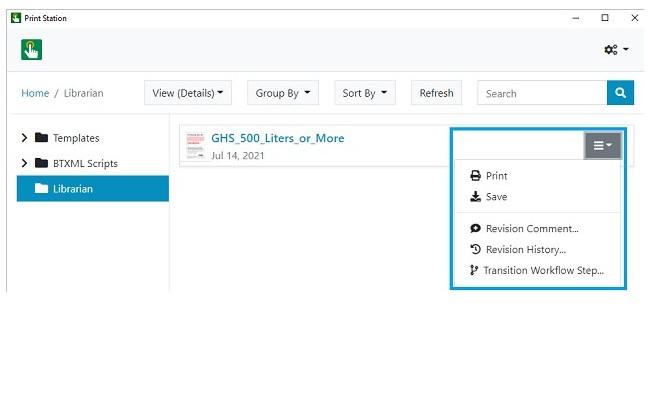
Task: Open the administrative settings gear menu
Action: point(616,50)
